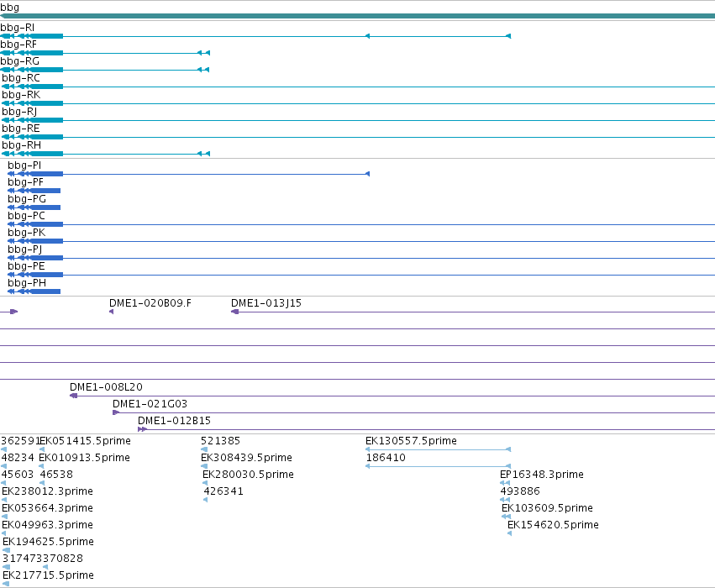The image size is (715, 588).
Task: Select the DME1-021G03 purple arrow glyph
Action: (116, 412)
